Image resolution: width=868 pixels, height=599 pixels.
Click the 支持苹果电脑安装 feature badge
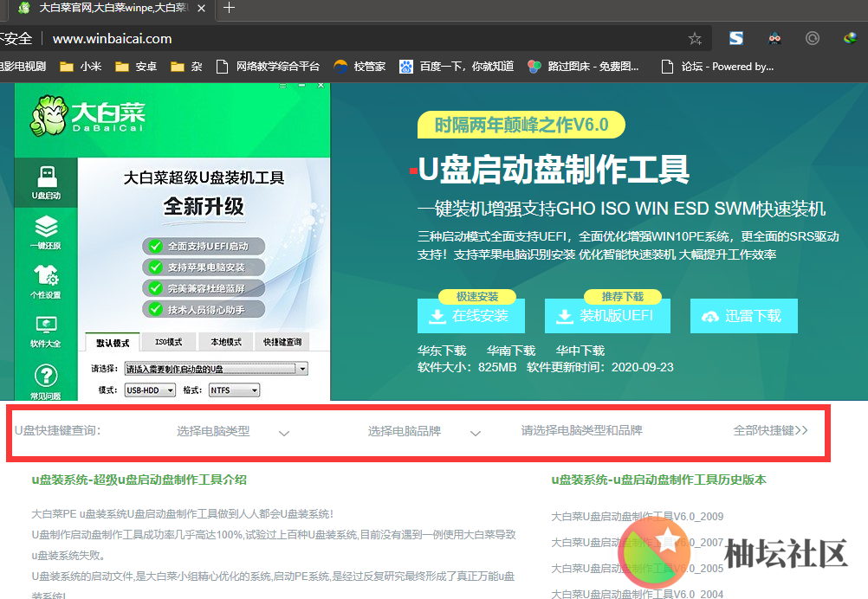(x=204, y=267)
